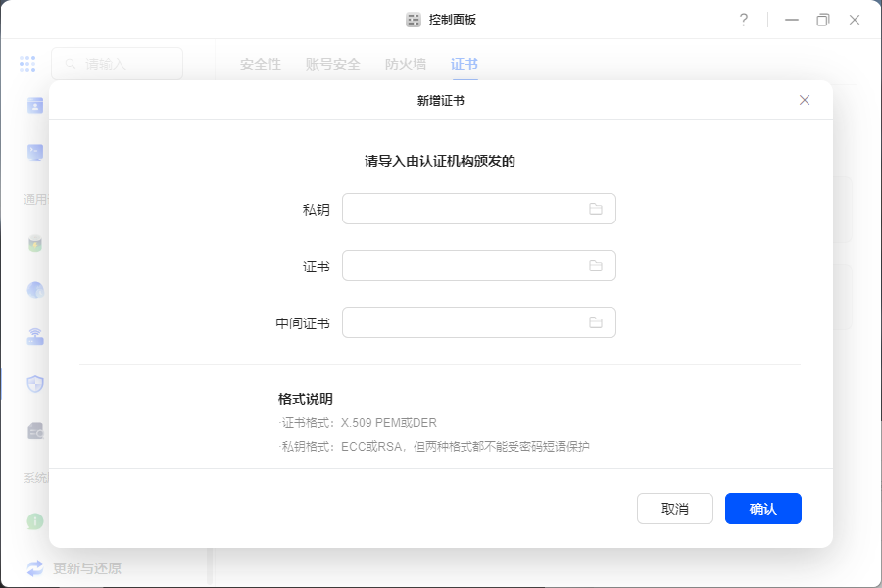Click the 证书 file path input
882x588 pixels.
click(478, 266)
